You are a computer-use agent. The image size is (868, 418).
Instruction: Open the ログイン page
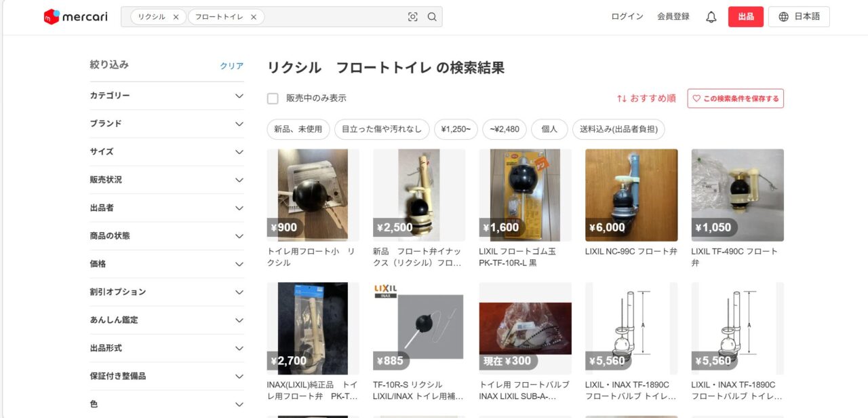627,17
